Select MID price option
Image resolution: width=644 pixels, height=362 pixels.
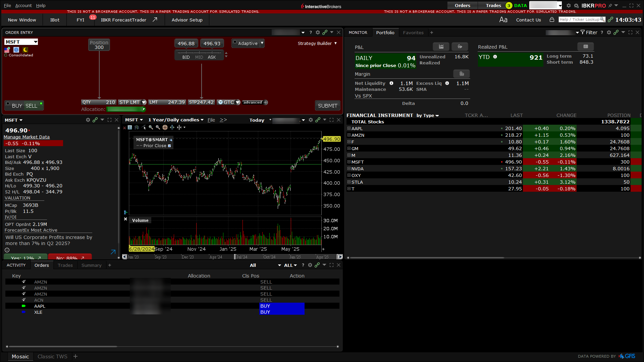point(199,57)
